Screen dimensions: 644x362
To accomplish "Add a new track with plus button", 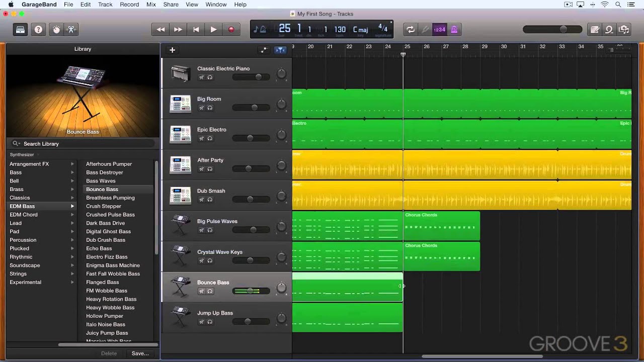I will click(x=172, y=50).
